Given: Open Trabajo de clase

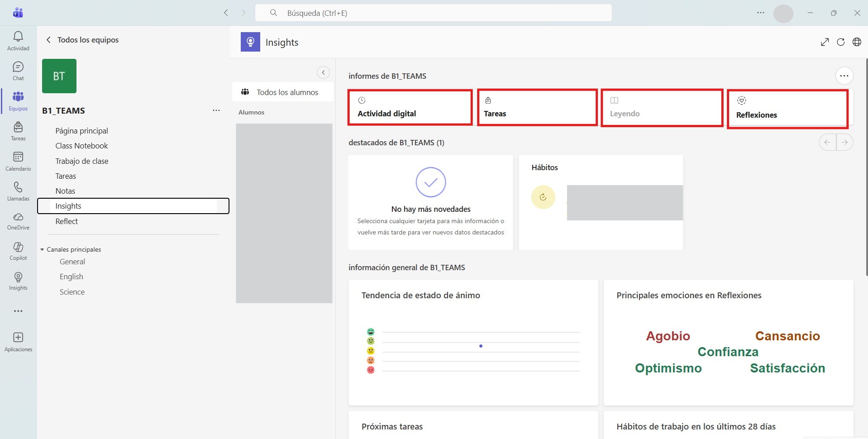Looking at the screenshot, I should pos(82,161).
